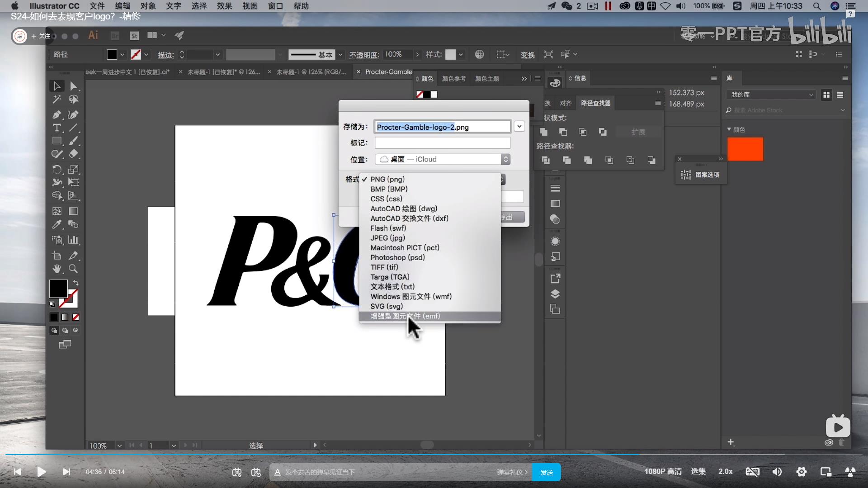Select the Eraser tool
The image size is (868, 488).
click(73, 154)
